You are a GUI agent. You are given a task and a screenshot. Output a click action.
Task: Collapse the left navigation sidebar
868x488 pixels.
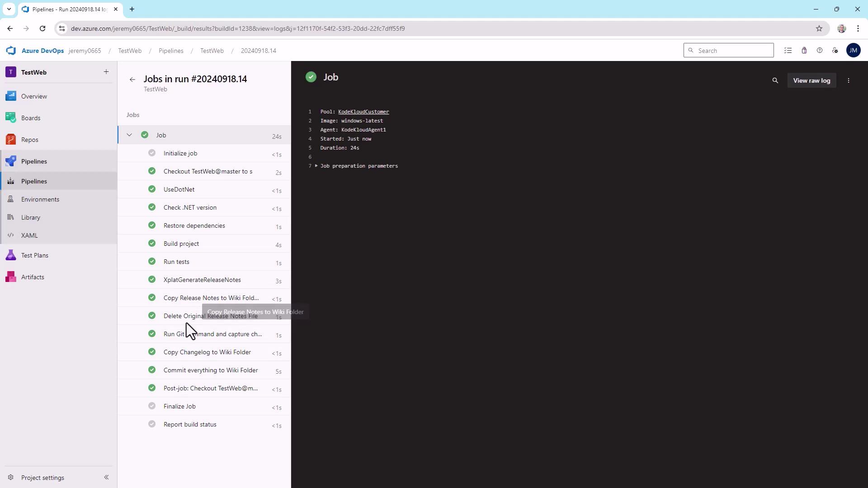106,477
